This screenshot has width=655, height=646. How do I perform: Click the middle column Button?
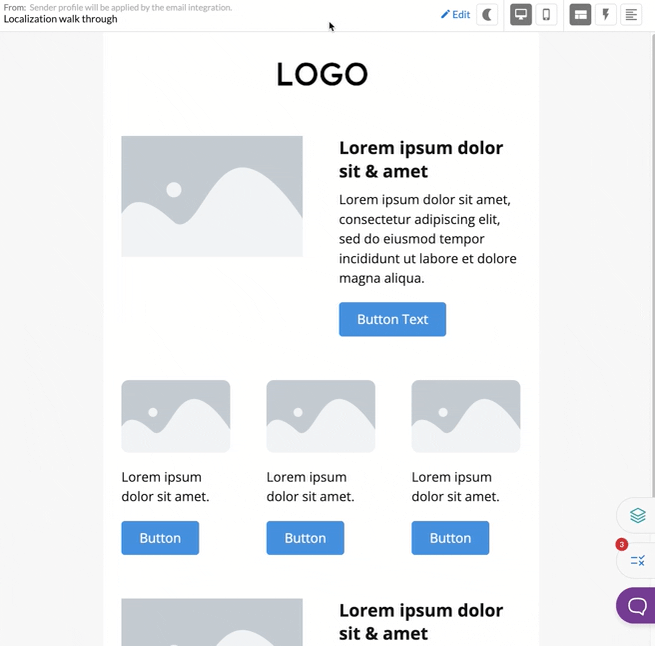[x=305, y=538]
